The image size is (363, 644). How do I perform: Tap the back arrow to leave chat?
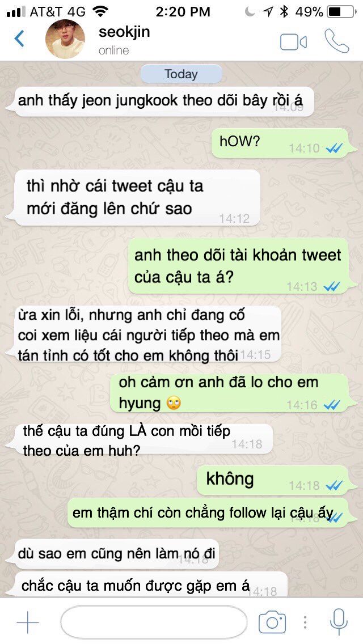[x=19, y=39]
